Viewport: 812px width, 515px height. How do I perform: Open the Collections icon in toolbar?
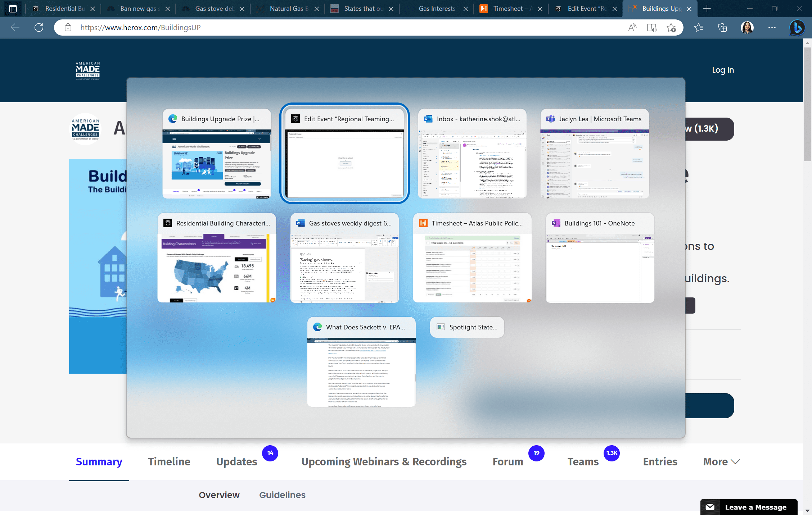coord(722,27)
